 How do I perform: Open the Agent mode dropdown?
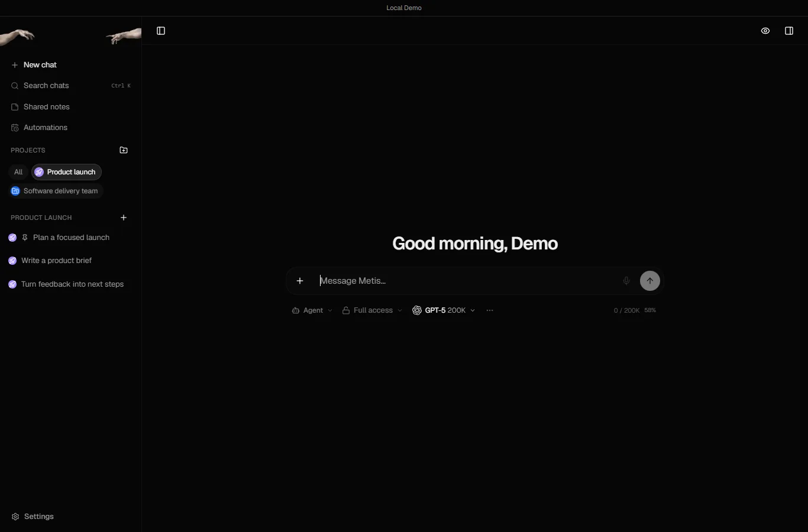click(x=312, y=310)
